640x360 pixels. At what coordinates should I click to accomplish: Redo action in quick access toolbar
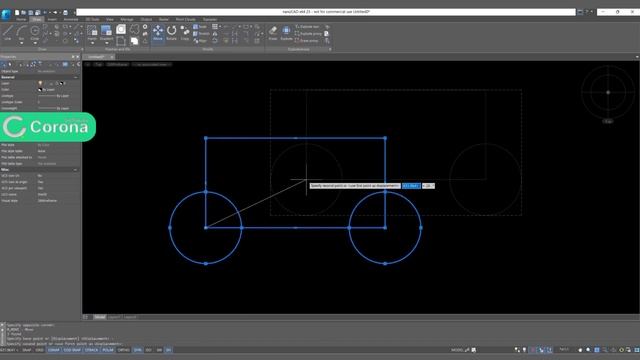55,13
